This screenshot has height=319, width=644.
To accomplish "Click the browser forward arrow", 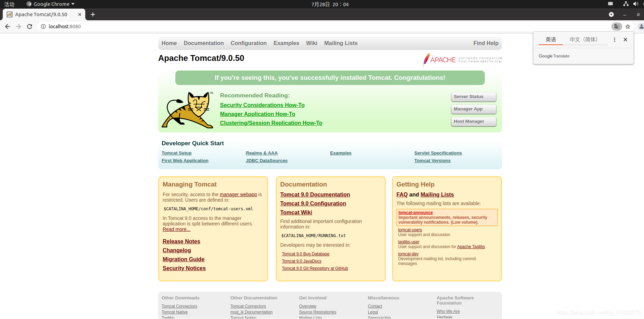I will coord(19,26).
